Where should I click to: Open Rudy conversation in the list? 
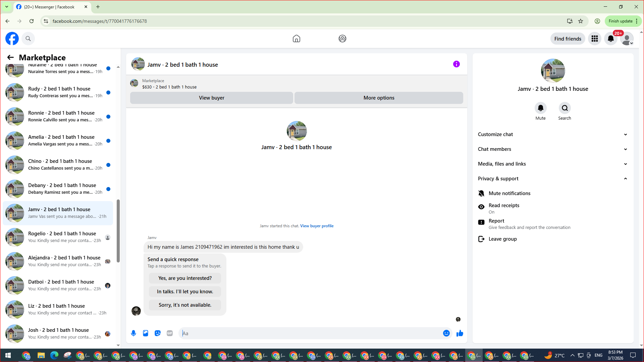click(58, 92)
